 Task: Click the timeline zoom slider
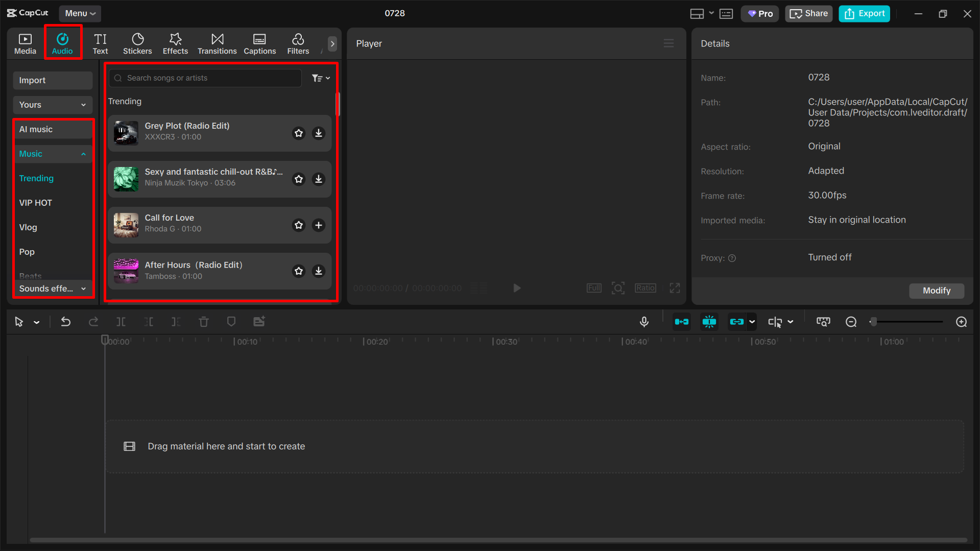pyautogui.click(x=906, y=322)
